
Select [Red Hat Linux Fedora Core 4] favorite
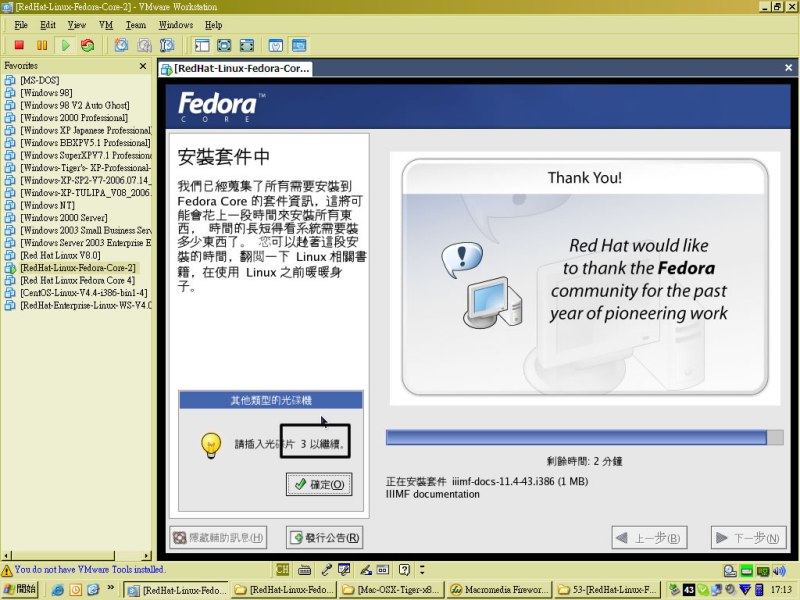click(78, 280)
